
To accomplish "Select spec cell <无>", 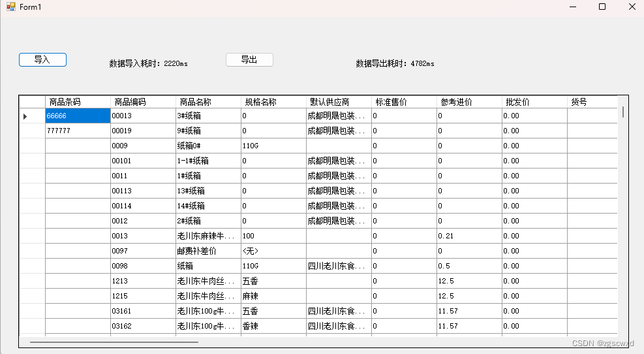I will [x=273, y=251].
